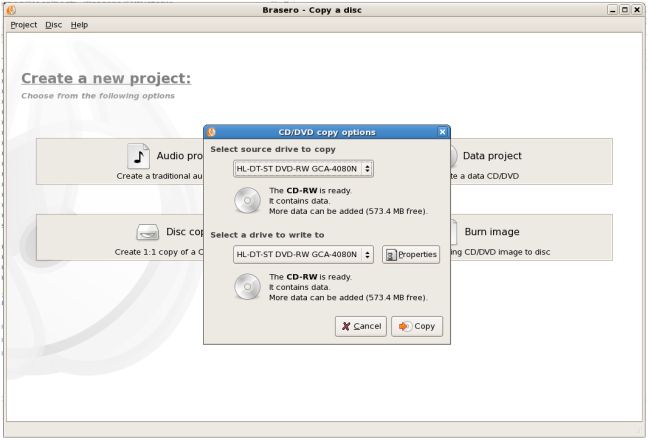Image resolution: width=648 pixels, height=440 pixels.
Task: Click the music note Audio project icon
Action: (139, 155)
